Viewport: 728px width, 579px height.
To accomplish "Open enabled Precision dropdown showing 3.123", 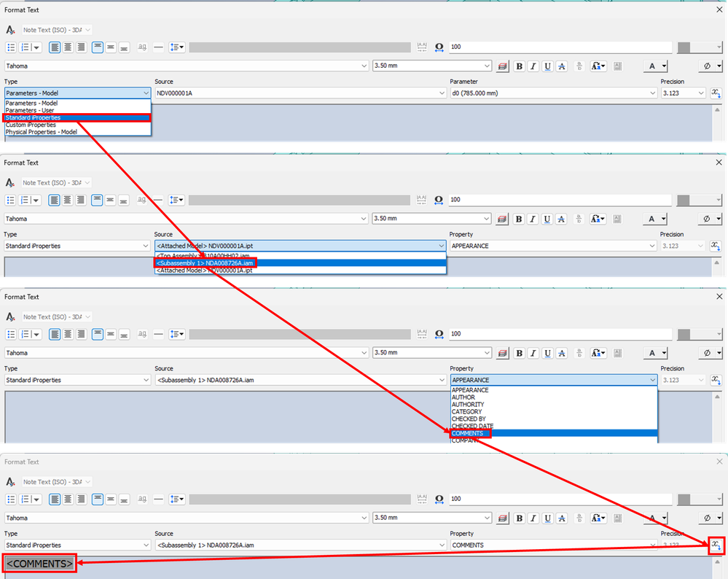I will pyautogui.click(x=683, y=93).
